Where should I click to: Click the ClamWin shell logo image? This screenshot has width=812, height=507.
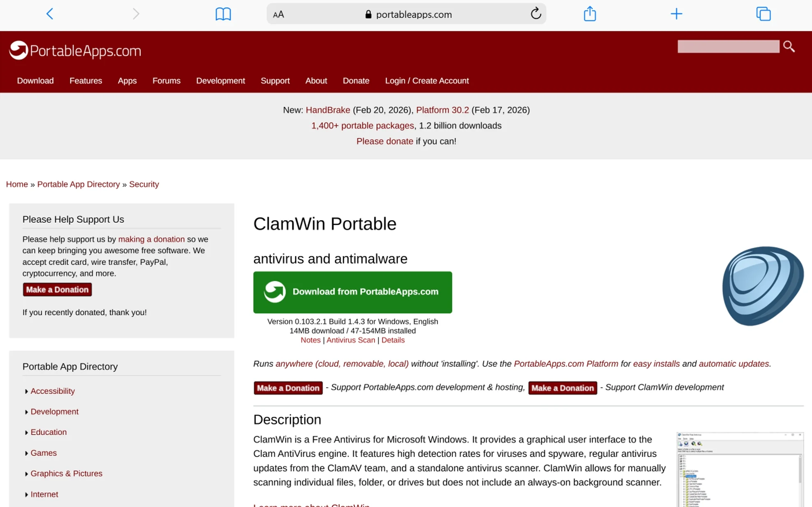coord(763,286)
